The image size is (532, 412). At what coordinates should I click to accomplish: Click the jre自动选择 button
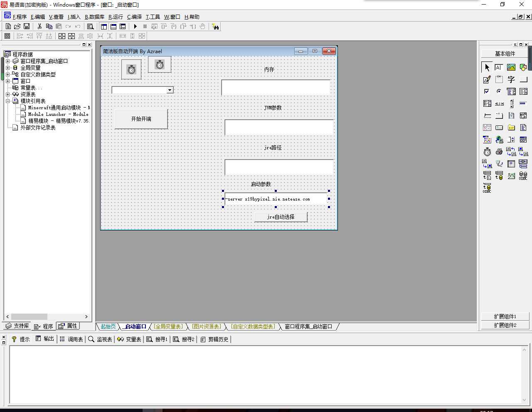pos(281,217)
